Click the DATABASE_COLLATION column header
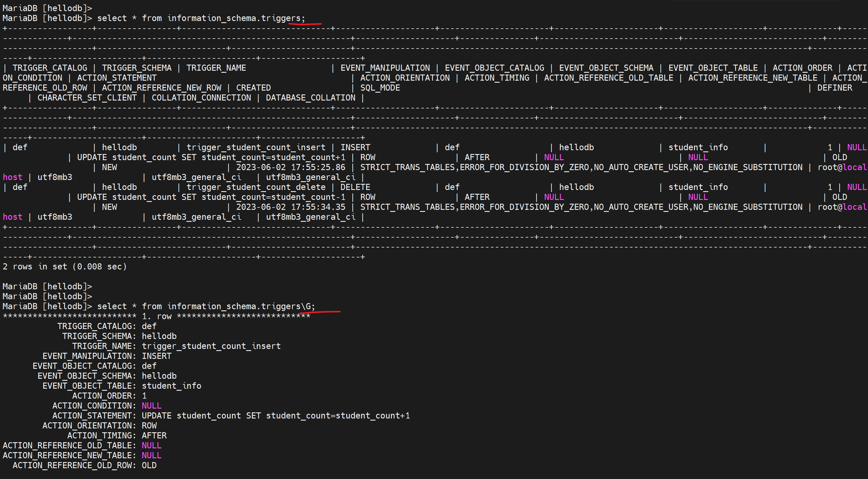The width and height of the screenshot is (868, 479). pyautogui.click(x=310, y=98)
